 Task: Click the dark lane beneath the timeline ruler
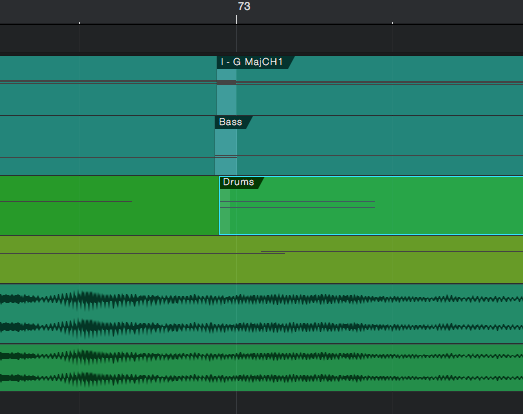click(262, 38)
